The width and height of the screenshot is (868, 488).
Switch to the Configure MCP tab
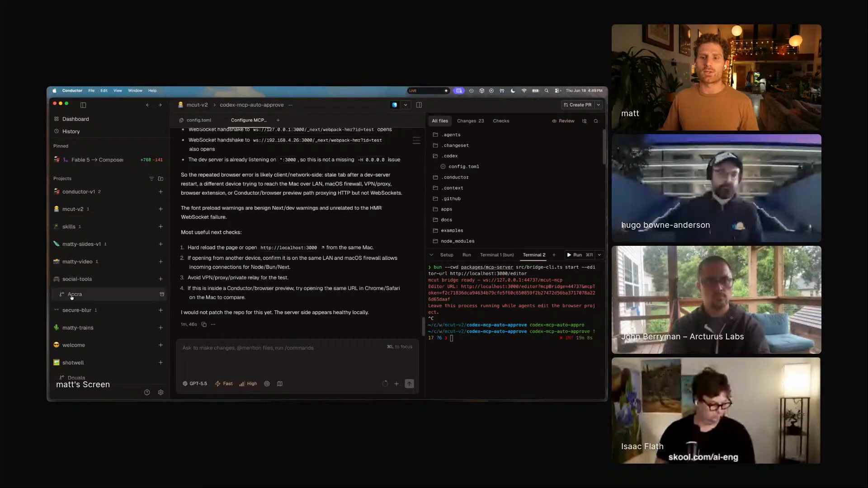coord(249,120)
